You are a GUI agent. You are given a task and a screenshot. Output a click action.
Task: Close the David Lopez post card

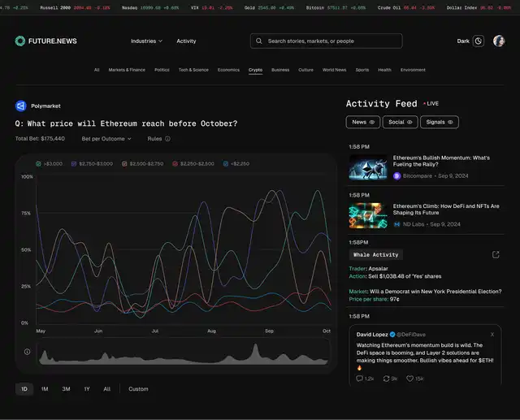pos(492,335)
